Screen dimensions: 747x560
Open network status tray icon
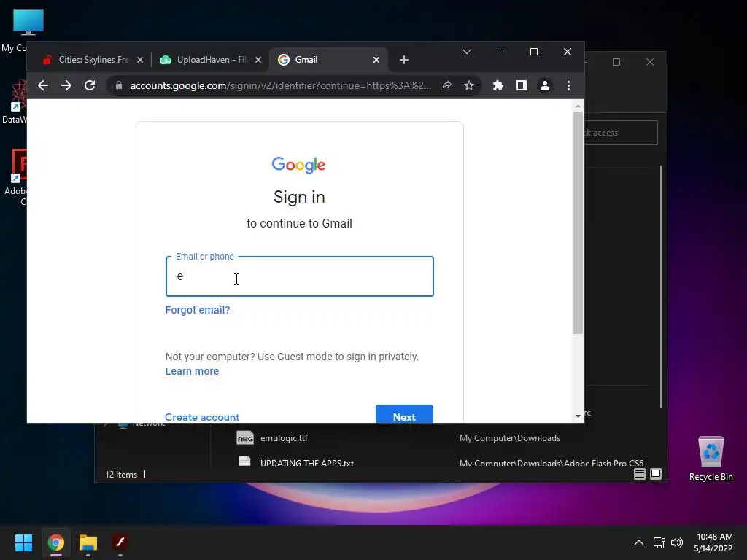point(659,542)
